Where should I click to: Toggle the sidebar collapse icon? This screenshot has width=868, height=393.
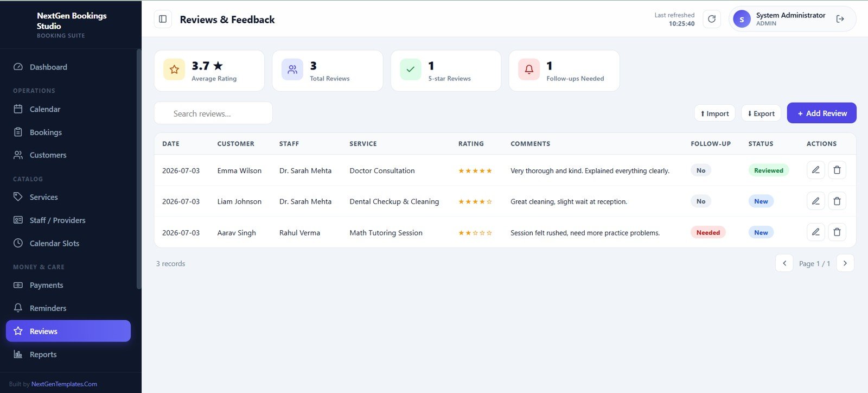click(x=163, y=19)
